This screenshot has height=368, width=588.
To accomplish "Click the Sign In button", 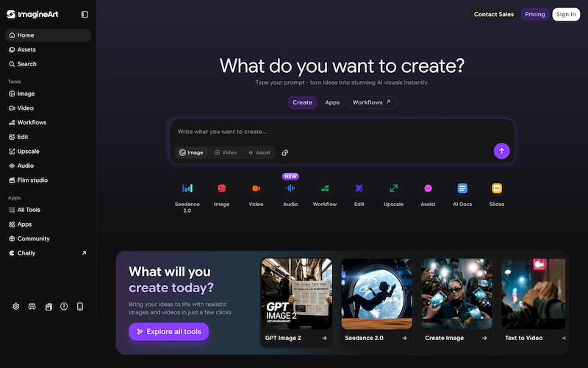I will [x=566, y=14].
